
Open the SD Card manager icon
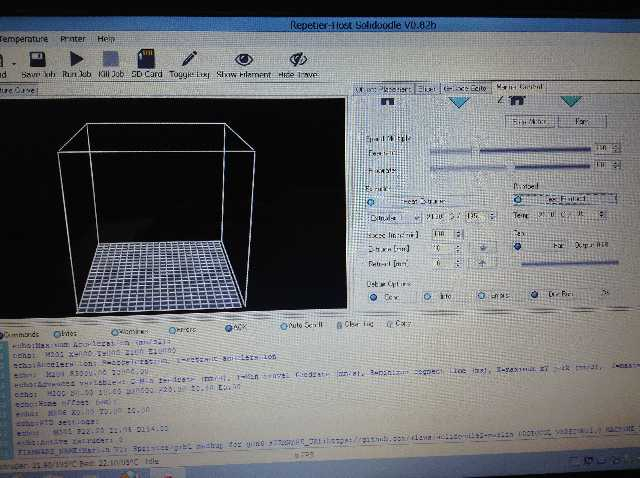point(147,60)
